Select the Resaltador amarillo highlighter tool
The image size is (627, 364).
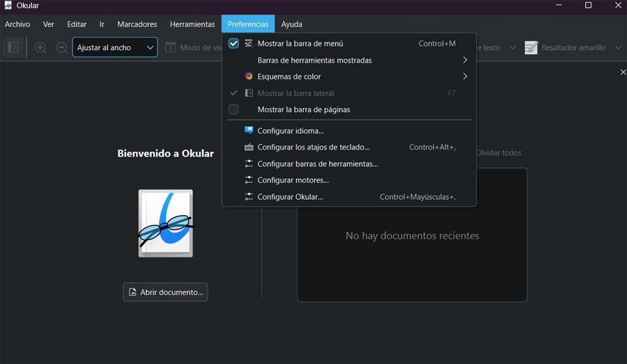[x=565, y=47]
